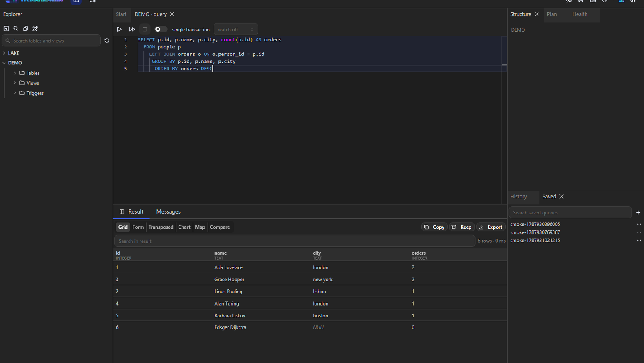The image size is (644, 363).
Task: Open options menu for smoke-1787930769387
Action: [x=639, y=232]
